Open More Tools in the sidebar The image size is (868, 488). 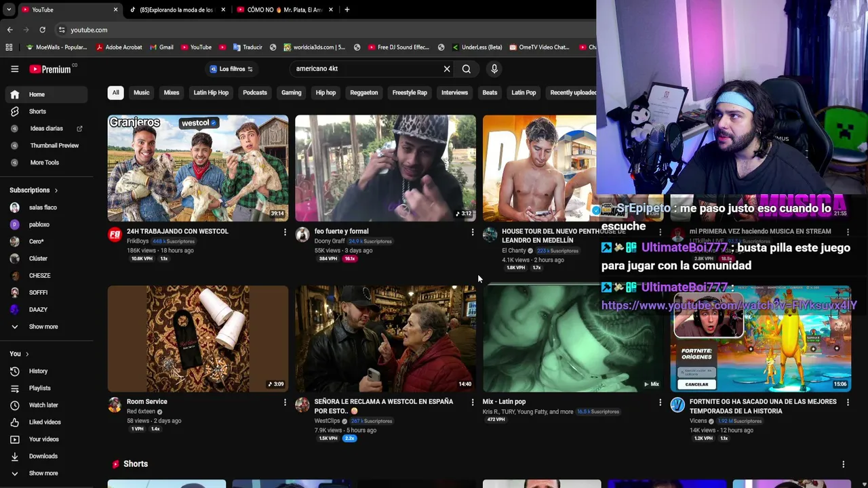[x=45, y=162]
